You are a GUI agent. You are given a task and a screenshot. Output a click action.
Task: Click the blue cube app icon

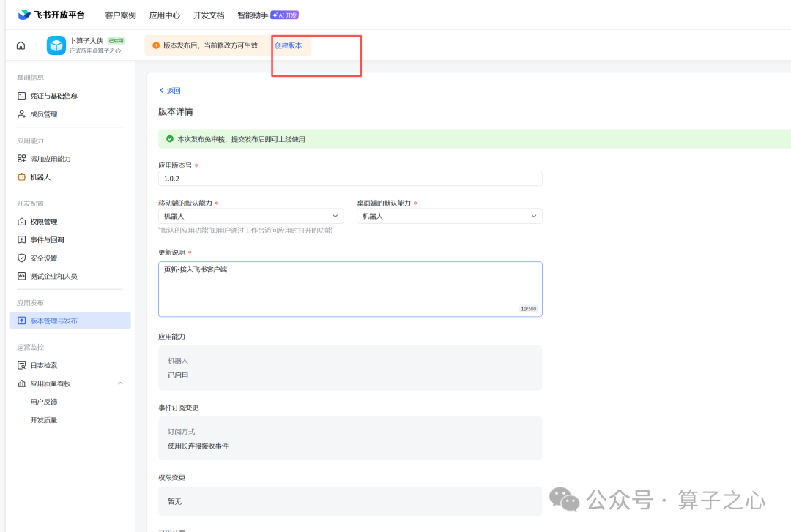(56, 45)
